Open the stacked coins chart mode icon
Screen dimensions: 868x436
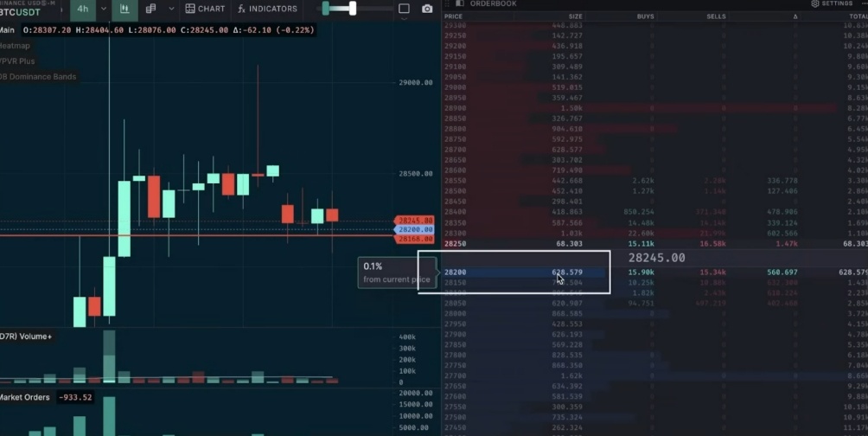[x=150, y=9]
